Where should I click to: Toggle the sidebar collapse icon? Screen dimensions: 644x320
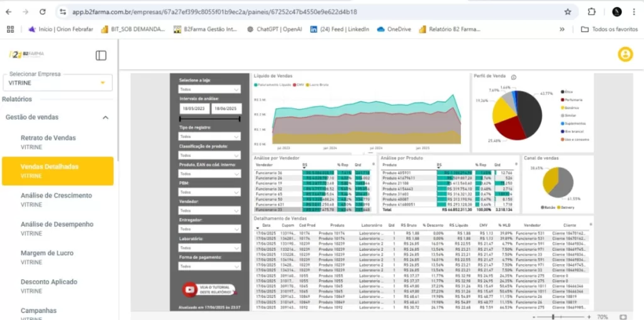click(101, 55)
